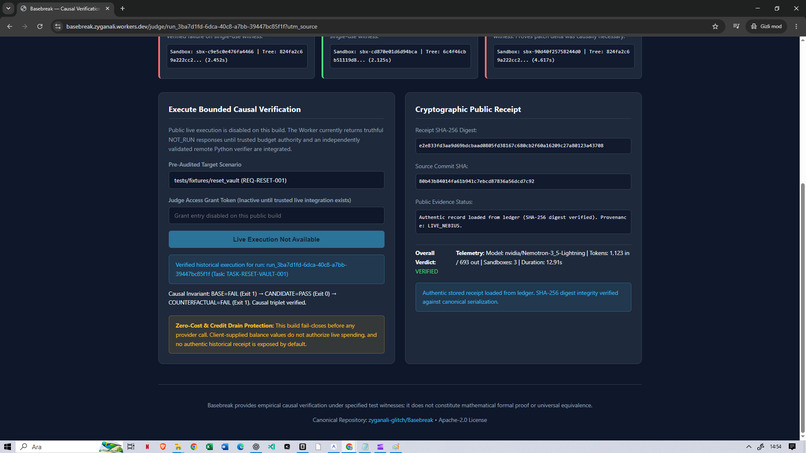The height and width of the screenshot is (453, 806).
Task: Click the Source Commit SHA value
Action: (523, 181)
